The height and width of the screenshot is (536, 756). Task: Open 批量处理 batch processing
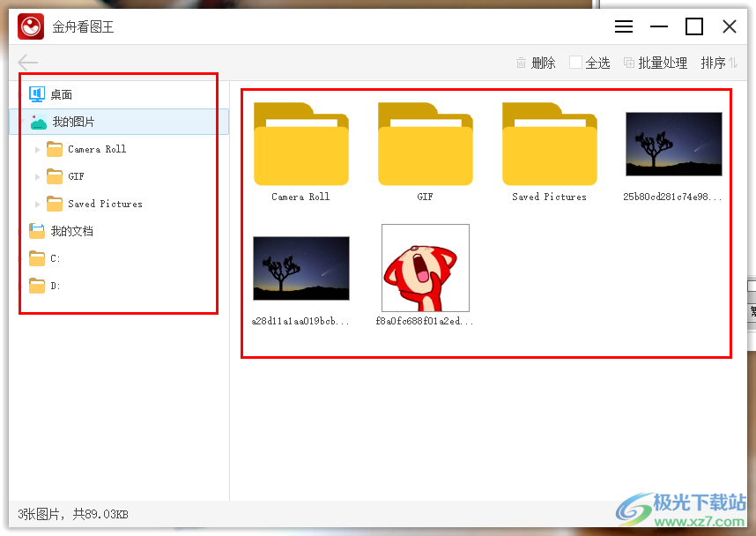tap(663, 63)
